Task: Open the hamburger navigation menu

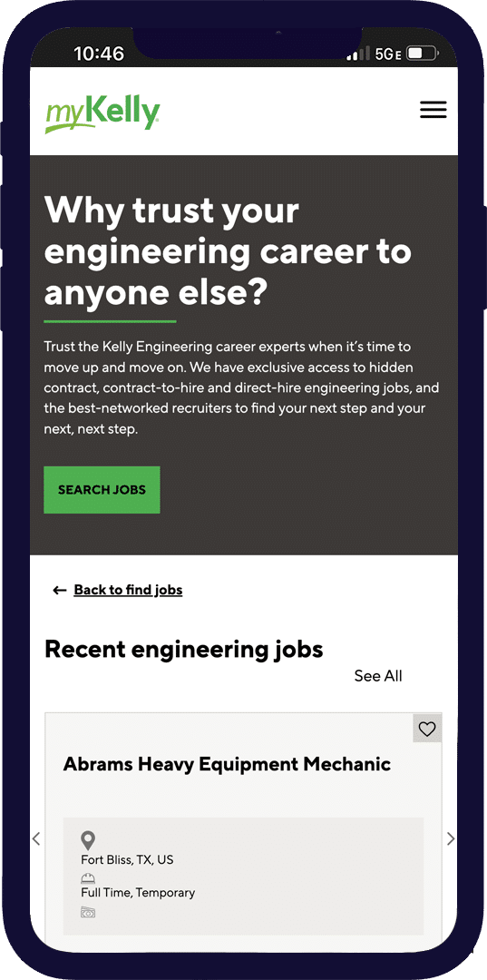Action: [x=433, y=110]
